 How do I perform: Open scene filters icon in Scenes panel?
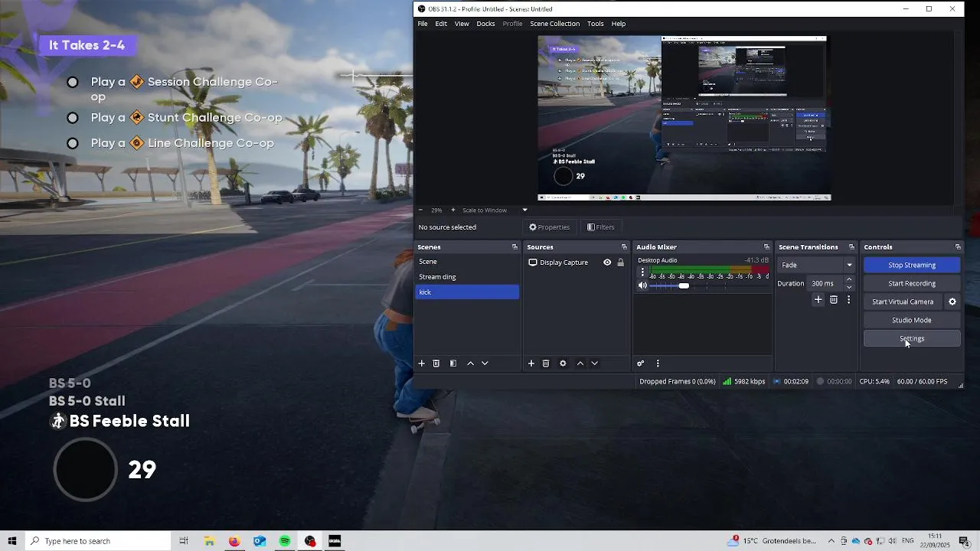coord(453,364)
